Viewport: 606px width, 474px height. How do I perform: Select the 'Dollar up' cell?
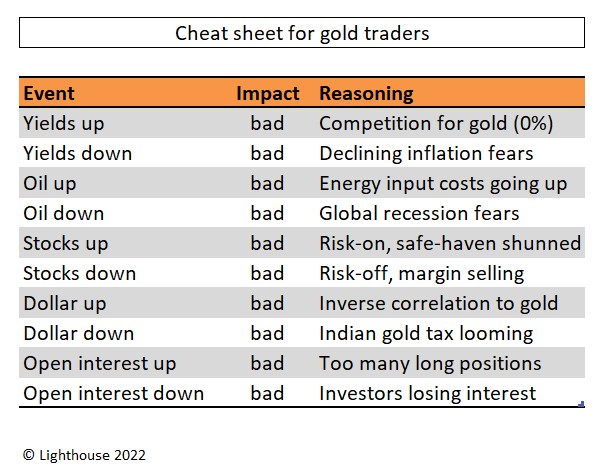[64, 304]
